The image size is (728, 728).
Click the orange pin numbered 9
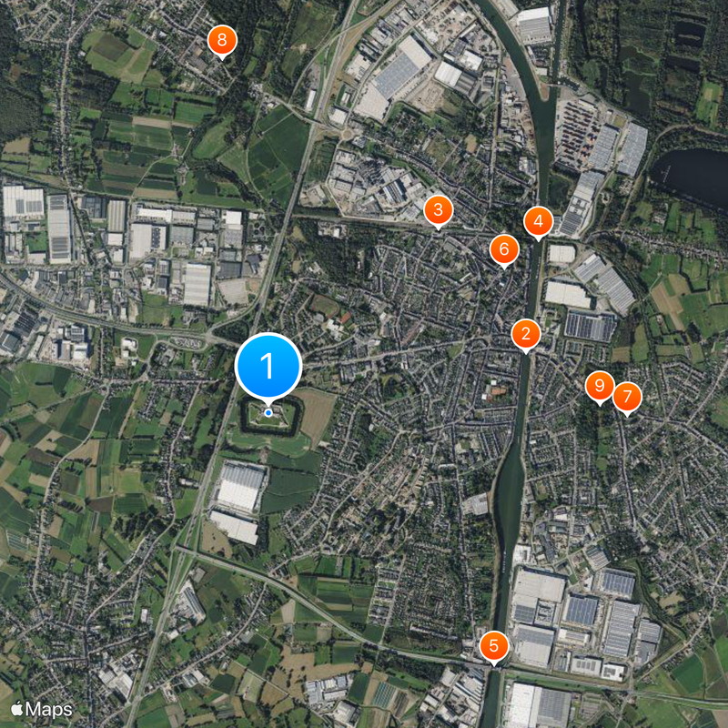[600, 386]
